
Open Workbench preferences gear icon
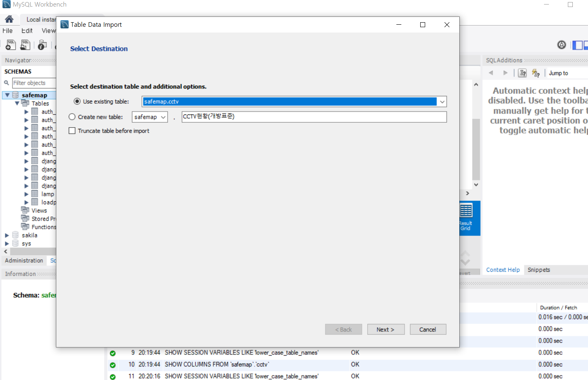[x=562, y=45]
